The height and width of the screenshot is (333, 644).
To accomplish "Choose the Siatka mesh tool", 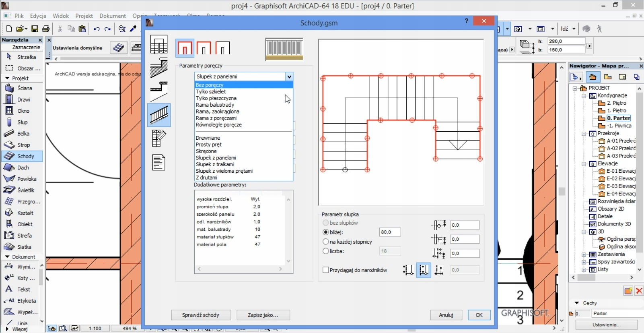I will click(22, 247).
